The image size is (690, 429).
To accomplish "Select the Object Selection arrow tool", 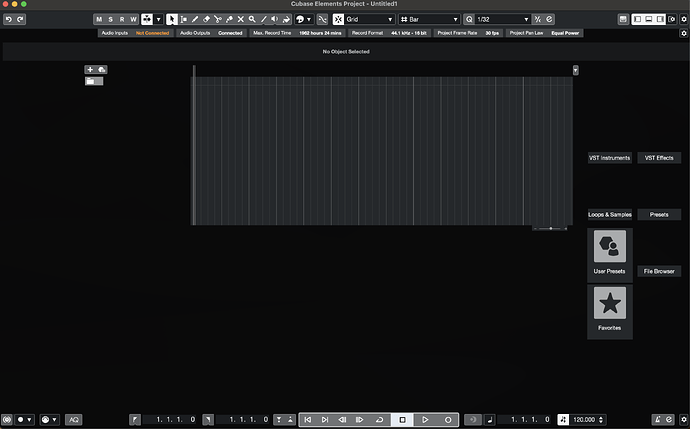I will pyautogui.click(x=172, y=19).
